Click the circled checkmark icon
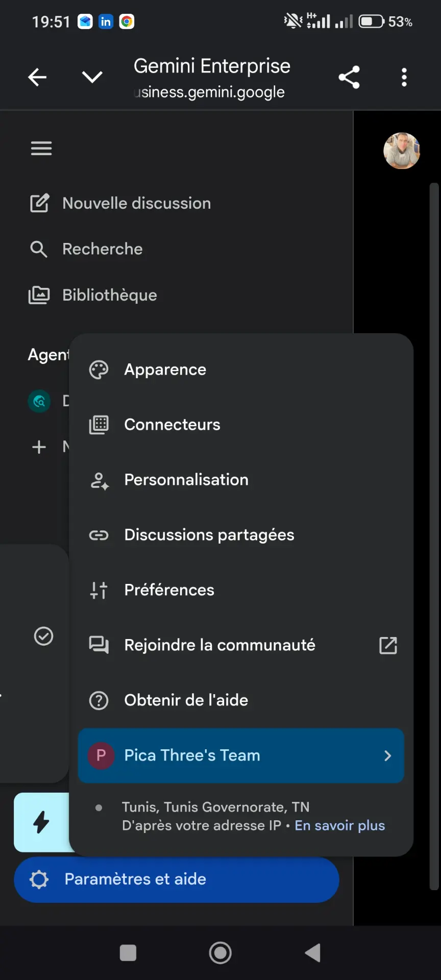This screenshot has width=441, height=980. tap(43, 636)
